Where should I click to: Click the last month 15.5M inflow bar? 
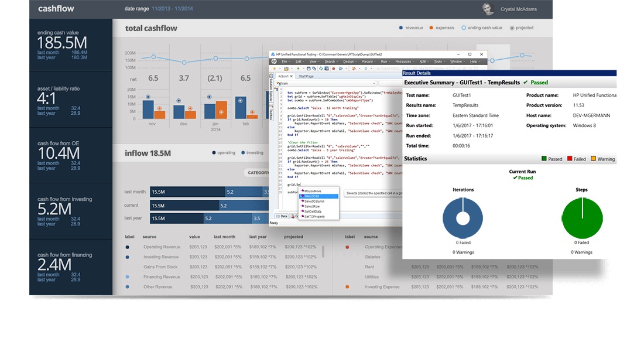187,192
